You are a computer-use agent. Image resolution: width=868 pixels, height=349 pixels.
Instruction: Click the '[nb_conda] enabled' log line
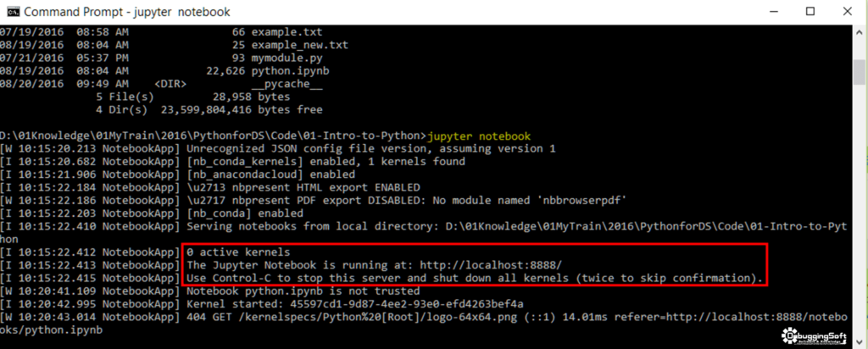click(245, 213)
